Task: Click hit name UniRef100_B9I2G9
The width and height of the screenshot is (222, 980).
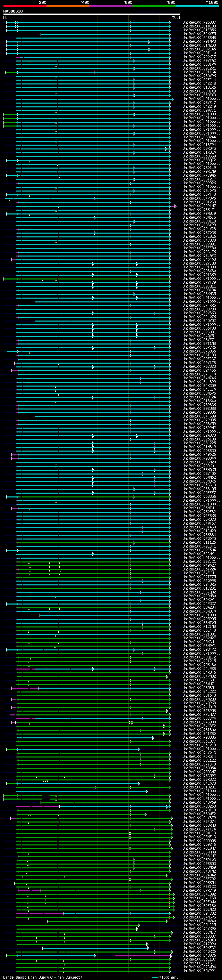Action: click(199, 202)
